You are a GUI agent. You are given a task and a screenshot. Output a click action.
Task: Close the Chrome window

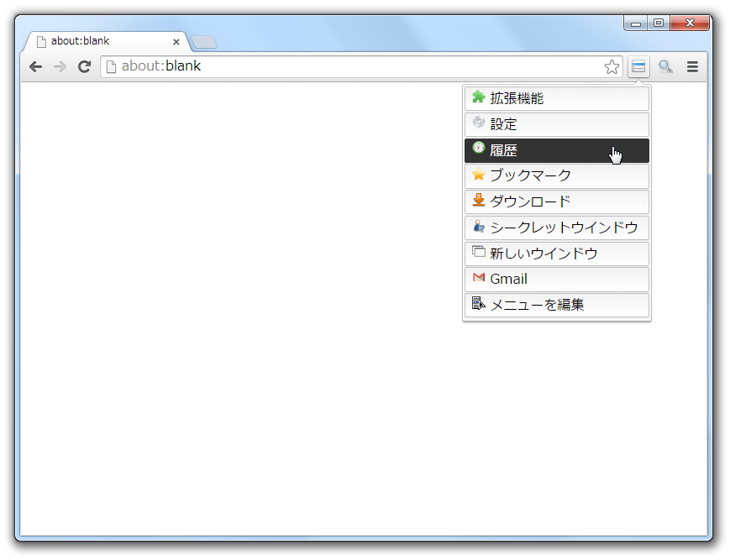(x=690, y=24)
